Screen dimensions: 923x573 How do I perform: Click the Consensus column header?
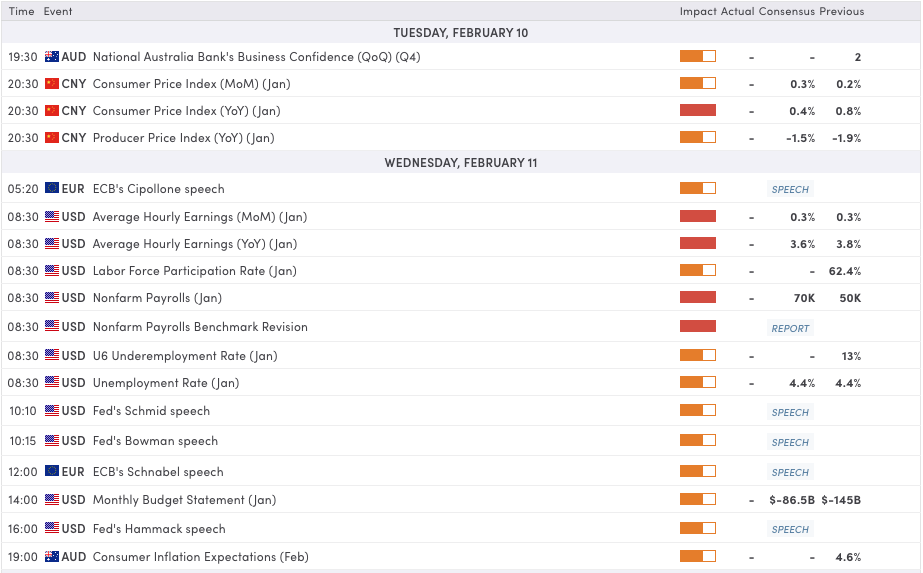[x=786, y=12]
